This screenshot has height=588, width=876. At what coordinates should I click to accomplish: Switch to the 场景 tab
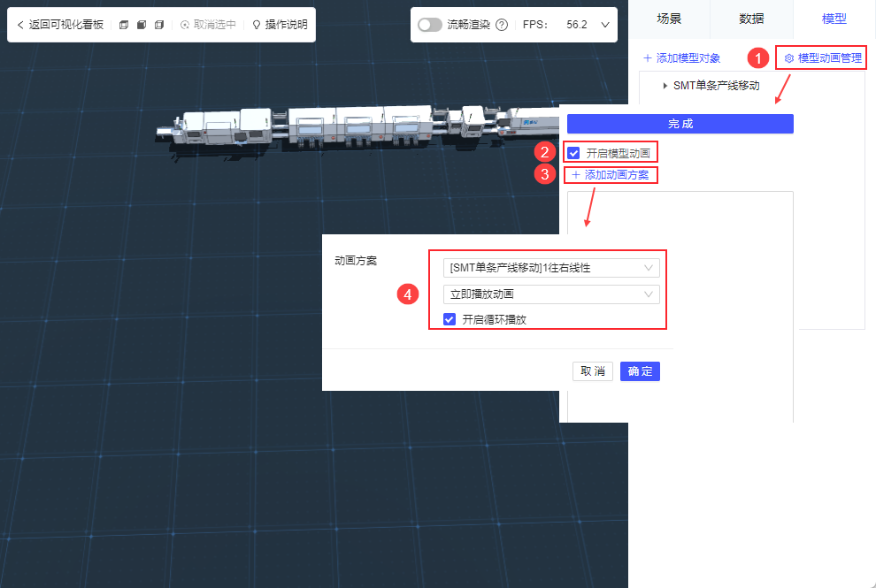pyautogui.click(x=669, y=19)
